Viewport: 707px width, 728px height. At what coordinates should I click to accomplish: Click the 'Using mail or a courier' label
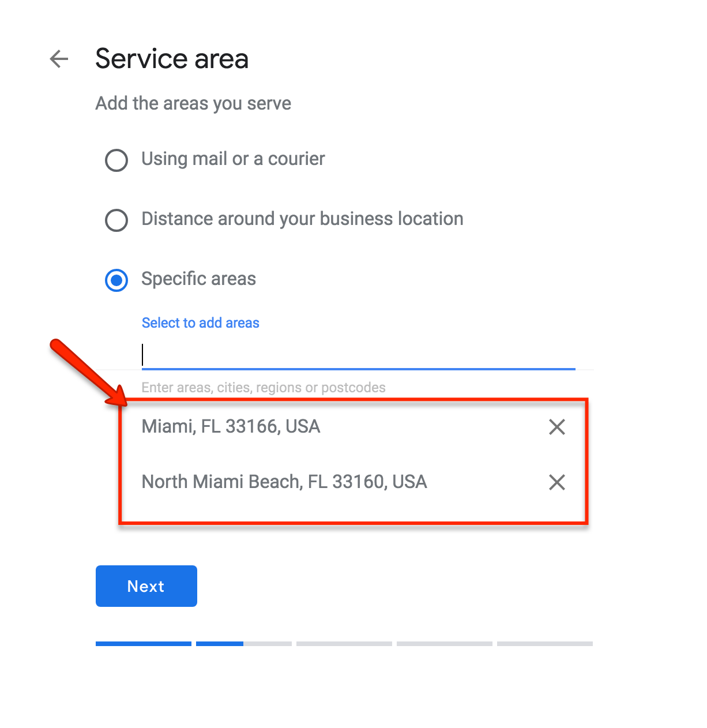[x=233, y=159]
